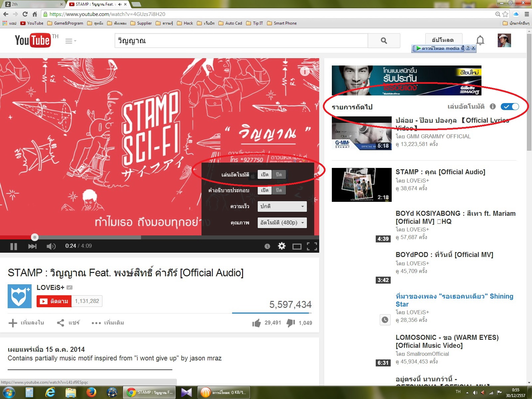The width and height of the screenshot is (532, 399).
Task: Open the LOVEiS+ channel name link
Action: tap(51, 287)
